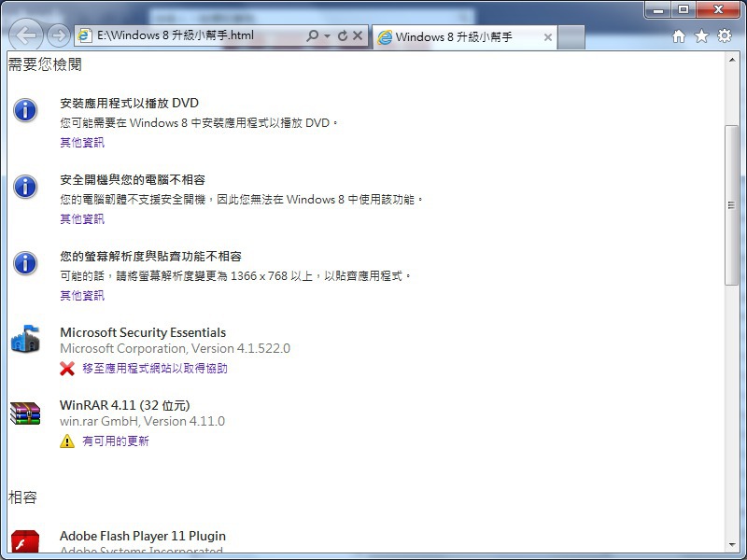Open a new blank tab
The height and width of the screenshot is (560, 747).
coord(571,37)
